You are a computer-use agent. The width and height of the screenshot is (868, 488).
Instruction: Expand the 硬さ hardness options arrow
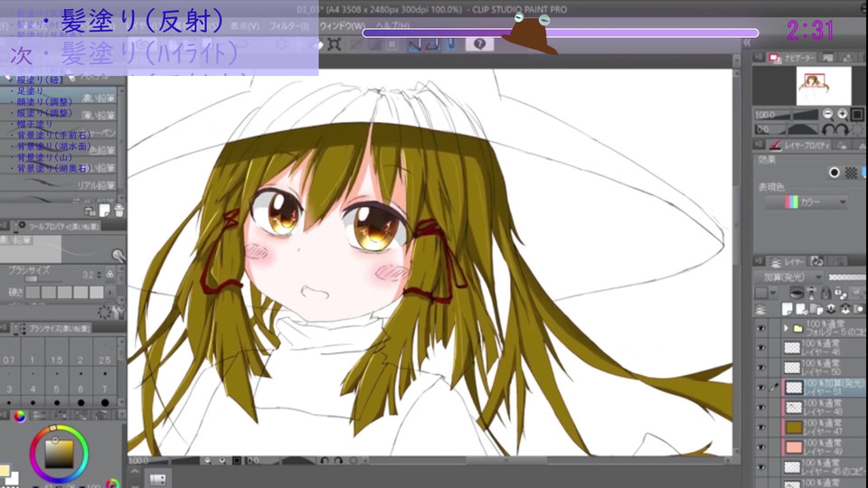click(110, 292)
